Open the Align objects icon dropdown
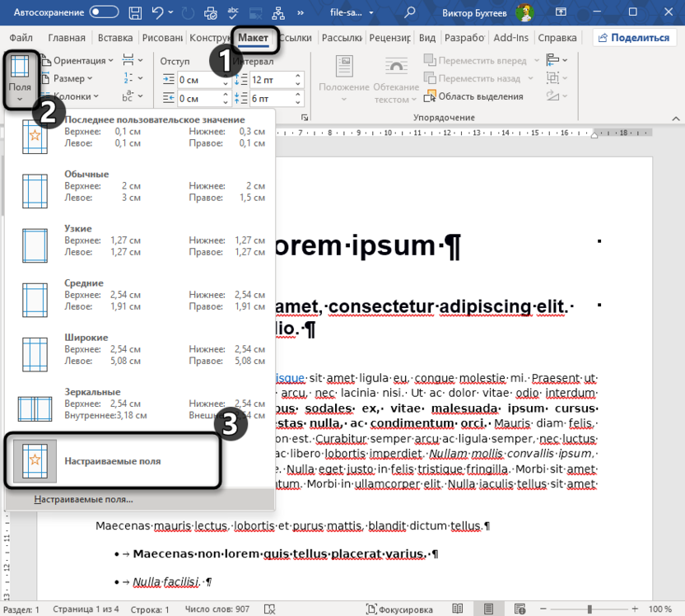Screen dimensions: 685x616 tap(557, 60)
